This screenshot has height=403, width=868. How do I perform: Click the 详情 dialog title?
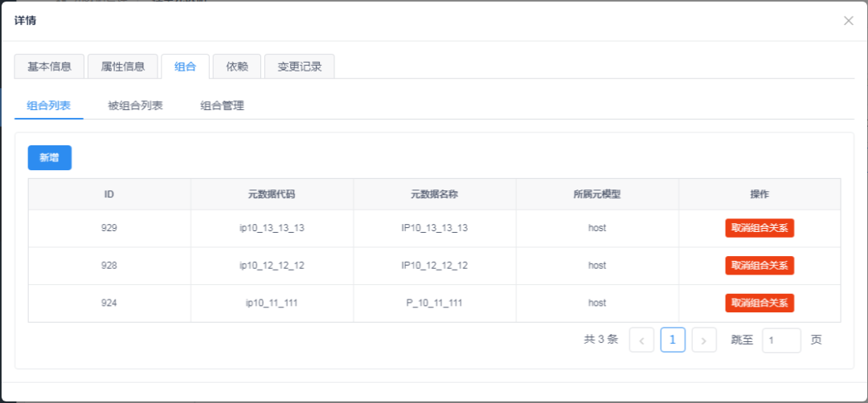coord(26,21)
